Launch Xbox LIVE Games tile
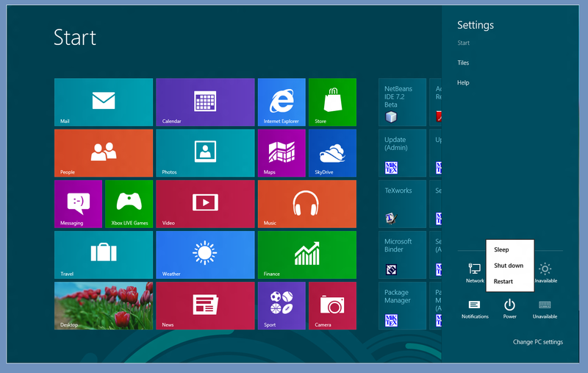 pyautogui.click(x=129, y=204)
